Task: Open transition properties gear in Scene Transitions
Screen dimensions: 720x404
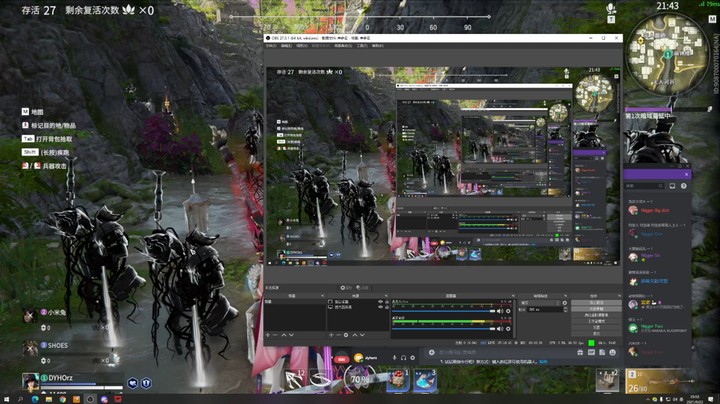Action: click(x=565, y=303)
